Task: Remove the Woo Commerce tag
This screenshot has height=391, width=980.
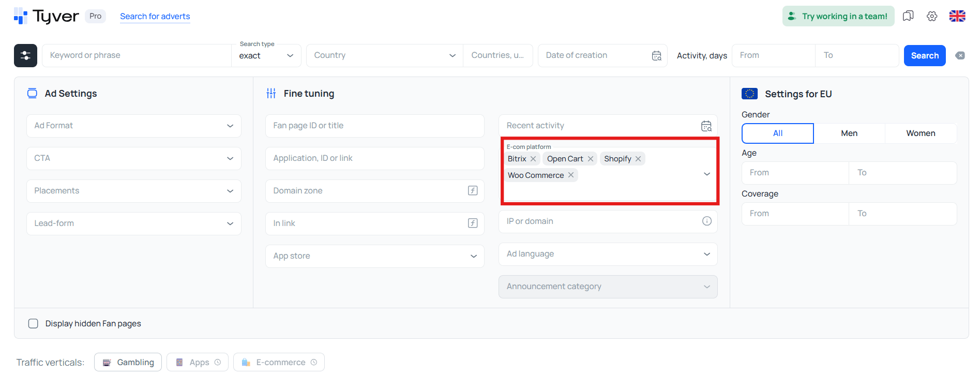Action: click(x=571, y=175)
